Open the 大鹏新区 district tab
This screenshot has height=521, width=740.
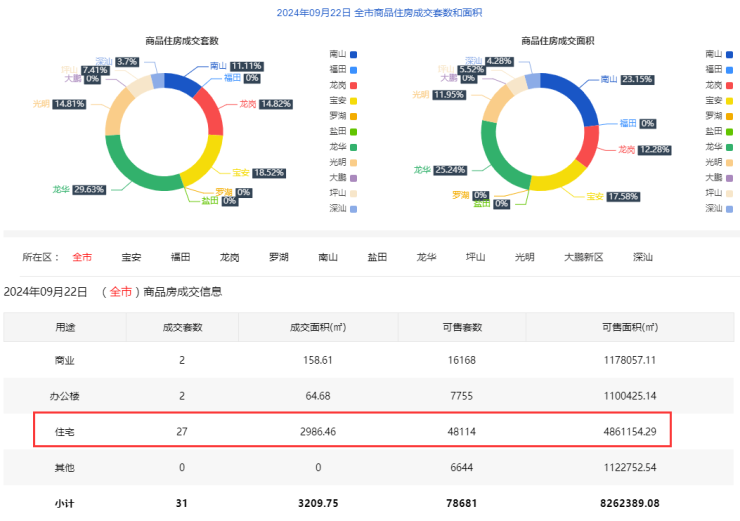click(583, 257)
